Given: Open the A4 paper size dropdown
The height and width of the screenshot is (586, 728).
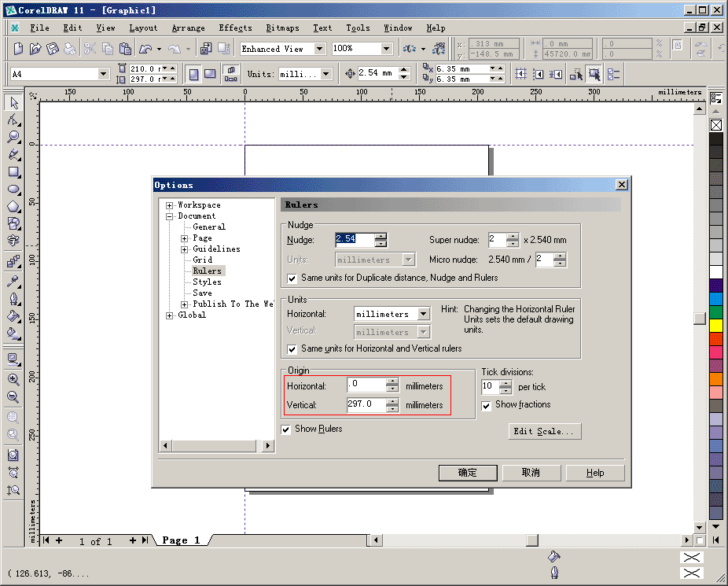Looking at the screenshot, I should coord(103,74).
